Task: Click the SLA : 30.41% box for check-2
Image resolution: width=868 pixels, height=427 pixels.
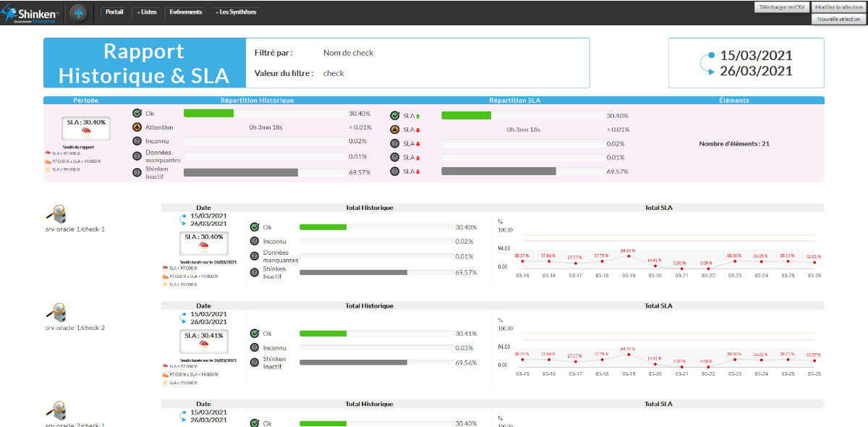Action: [204, 341]
